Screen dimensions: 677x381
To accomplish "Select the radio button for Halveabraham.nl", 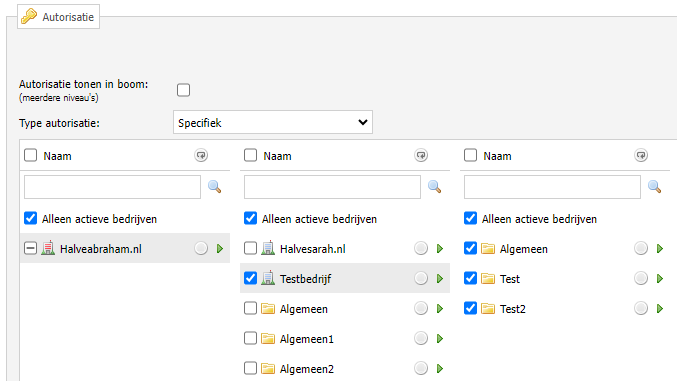I will 201,248.
